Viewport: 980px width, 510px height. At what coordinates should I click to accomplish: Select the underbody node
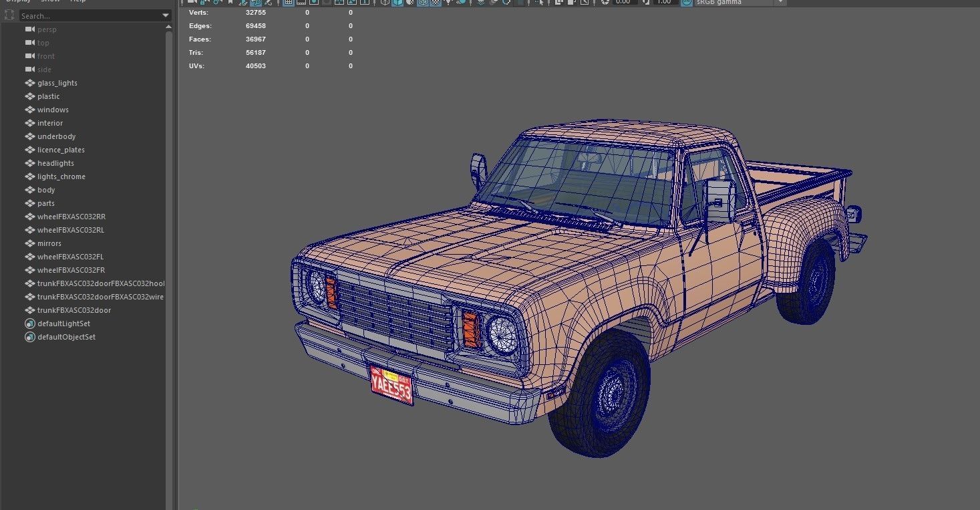(x=57, y=136)
